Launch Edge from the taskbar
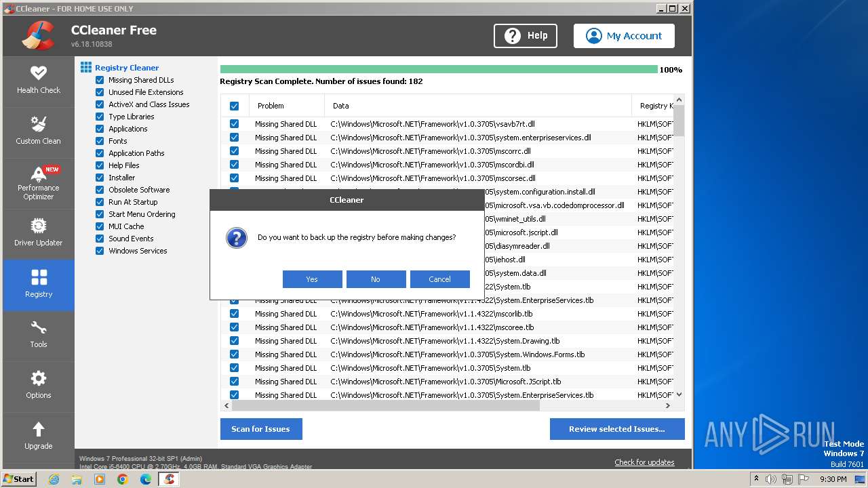Image resolution: width=868 pixels, height=488 pixels. coord(146,479)
